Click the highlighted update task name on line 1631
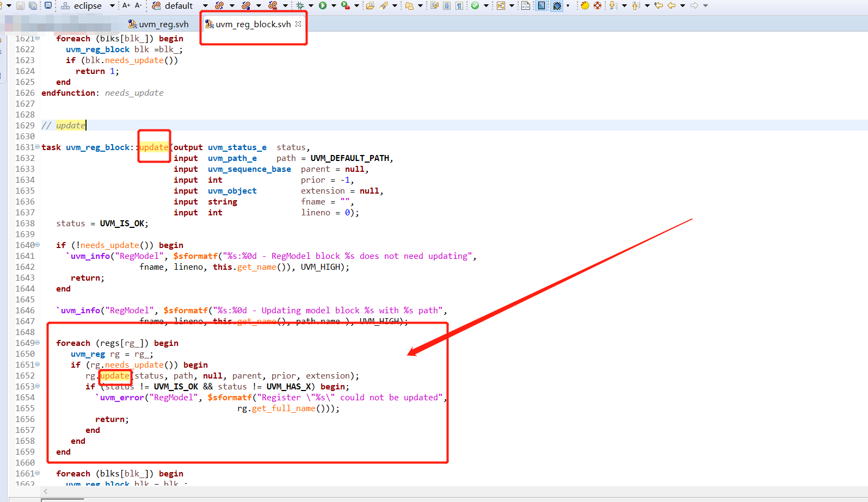This screenshot has height=502, width=868. click(x=154, y=147)
